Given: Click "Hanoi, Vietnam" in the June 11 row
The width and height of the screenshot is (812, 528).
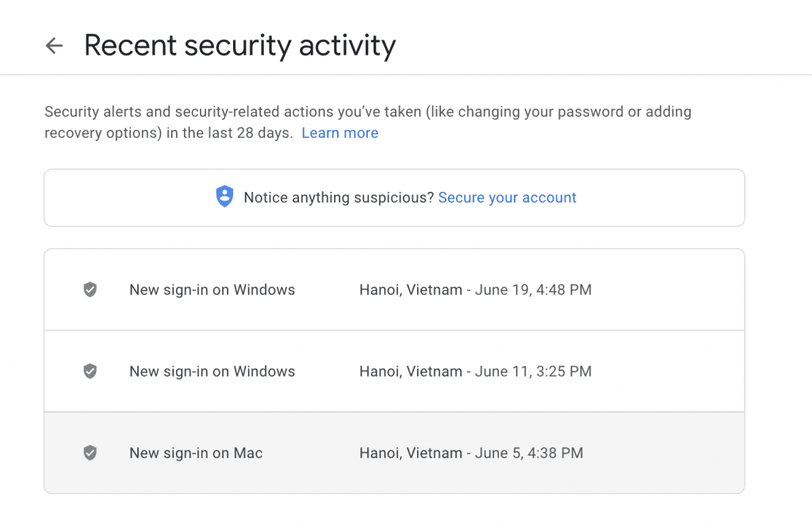Looking at the screenshot, I should [x=411, y=371].
